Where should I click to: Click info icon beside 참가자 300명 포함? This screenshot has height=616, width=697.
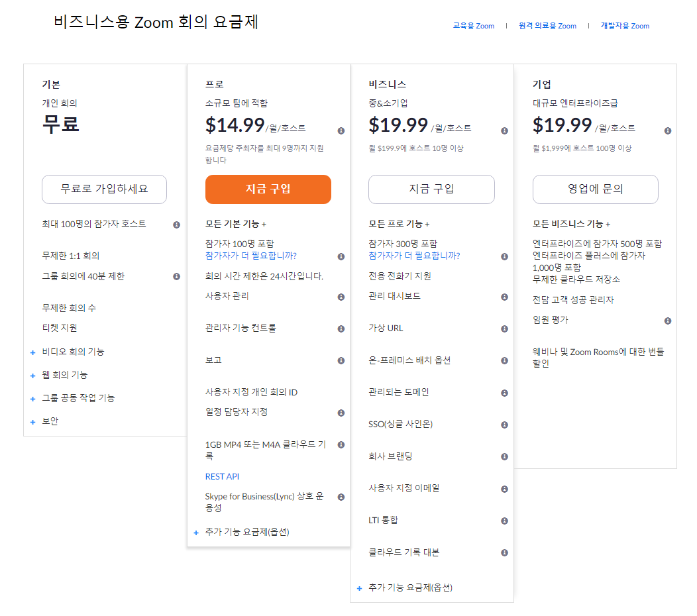504,256
